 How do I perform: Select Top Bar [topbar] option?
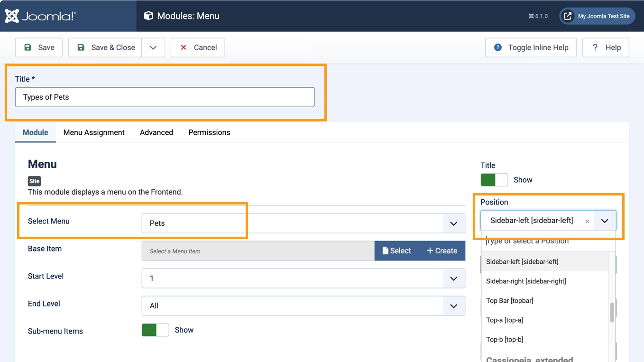click(545, 300)
